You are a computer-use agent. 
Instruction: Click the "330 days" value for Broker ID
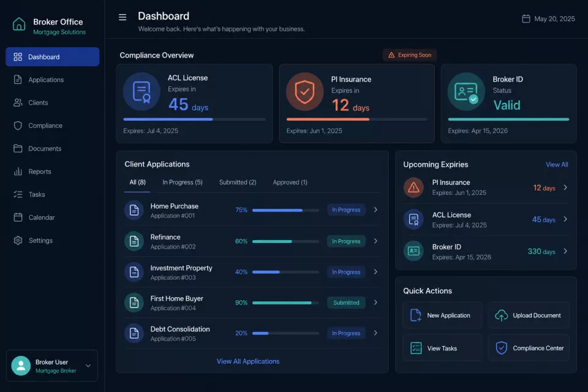tap(541, 251)
